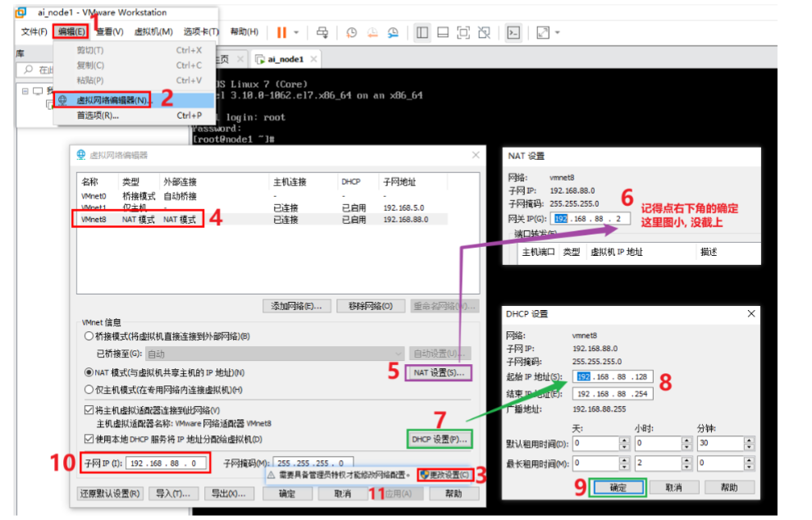This screenshot has height=520, width=812.
Task: Click 帮助 in the DHCP 设置 dialog
Action: point(729,487)
